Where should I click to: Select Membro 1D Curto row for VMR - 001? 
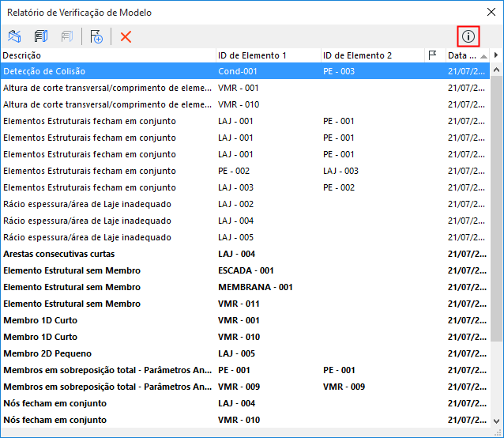245,320
